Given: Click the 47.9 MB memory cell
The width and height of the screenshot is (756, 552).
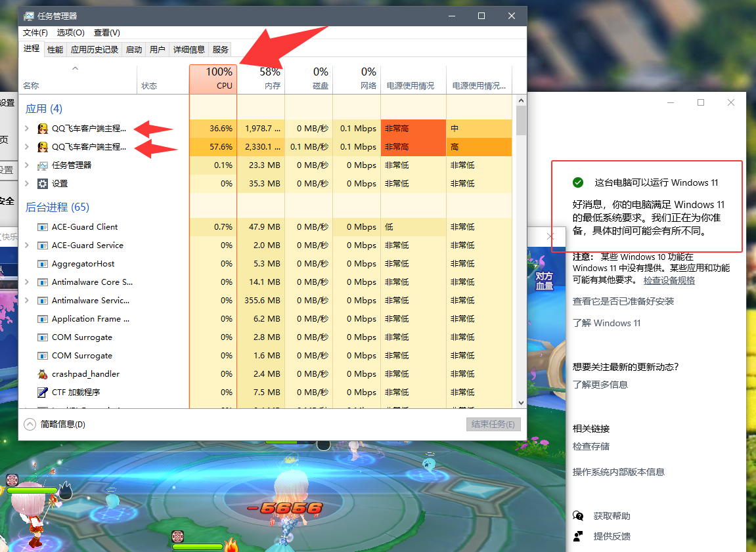Looking at the screenshot, I should coord(261,227).
